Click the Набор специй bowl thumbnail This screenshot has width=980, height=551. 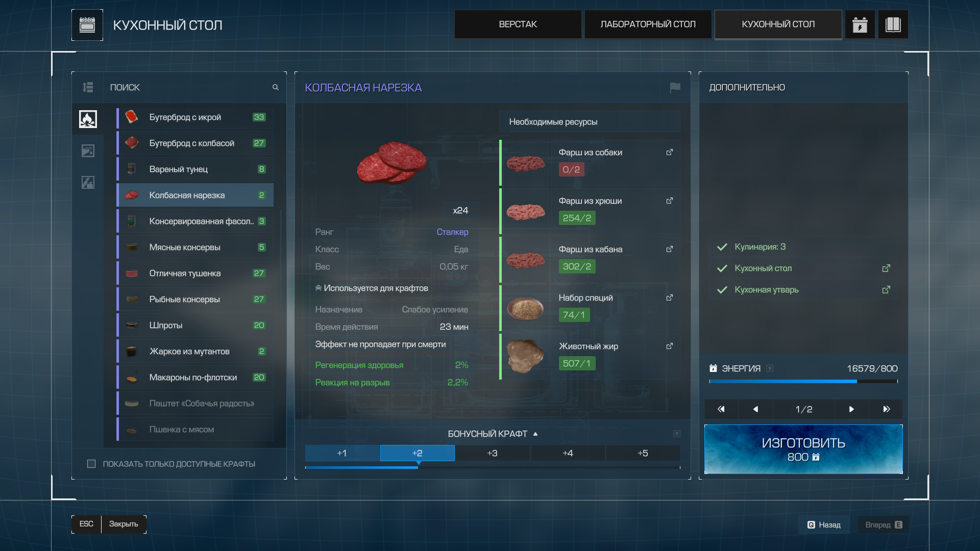pyautogui.click(x=526, y=308)
